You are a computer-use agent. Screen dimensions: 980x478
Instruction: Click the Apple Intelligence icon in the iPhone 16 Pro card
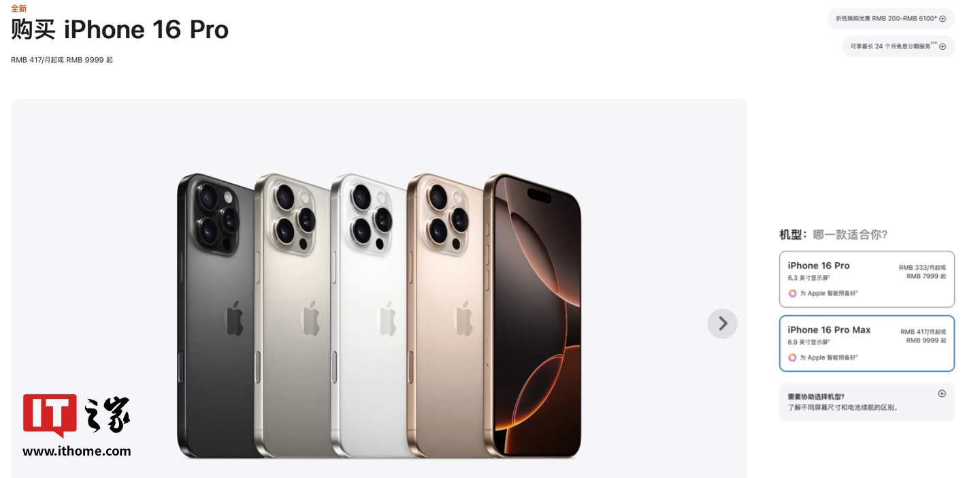click(x=792, y=293)
